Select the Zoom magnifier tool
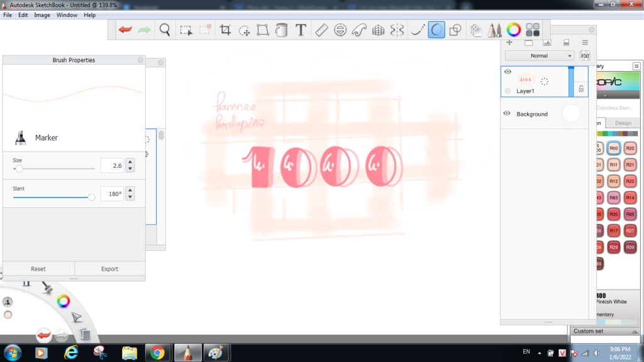The height and width of the screenshot is (362, 644). (165, 30)
